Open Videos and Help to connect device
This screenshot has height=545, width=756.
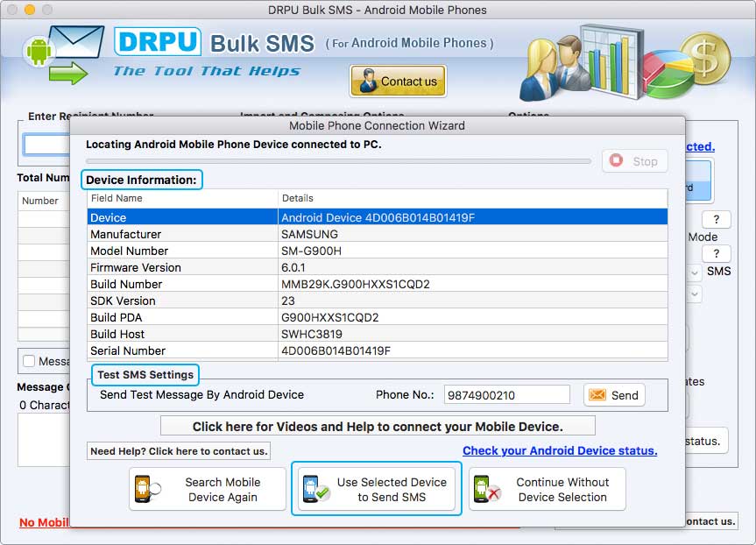378,427
